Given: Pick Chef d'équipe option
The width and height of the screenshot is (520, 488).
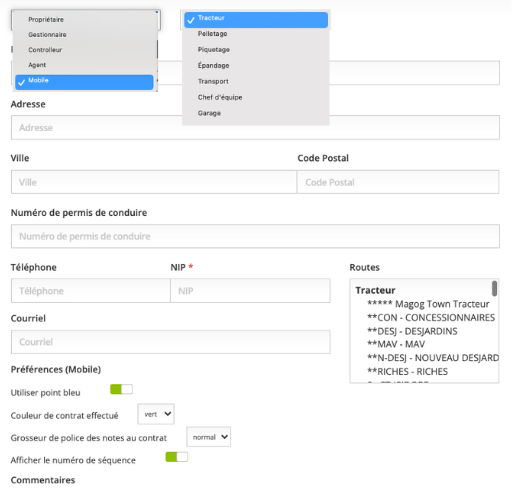Looking at the screenshot, I should coord(256,97).
